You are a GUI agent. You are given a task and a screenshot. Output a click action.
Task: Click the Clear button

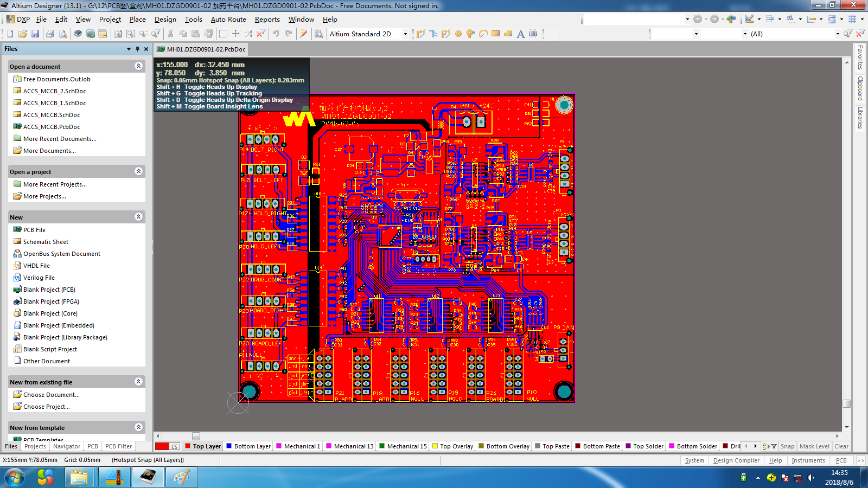(841, 446)
